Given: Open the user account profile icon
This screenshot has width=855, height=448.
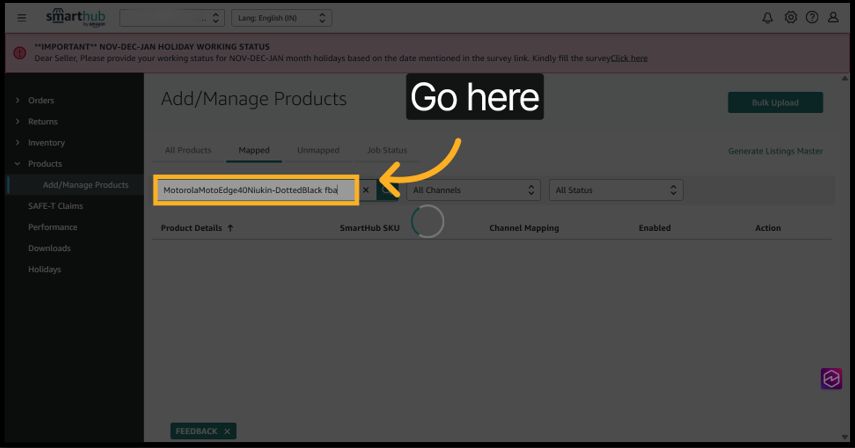Looking at the screenshot, I should coord(834,18).
